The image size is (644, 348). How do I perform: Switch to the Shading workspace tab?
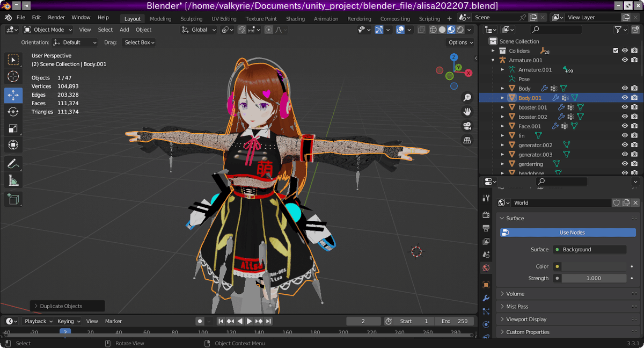295,18
